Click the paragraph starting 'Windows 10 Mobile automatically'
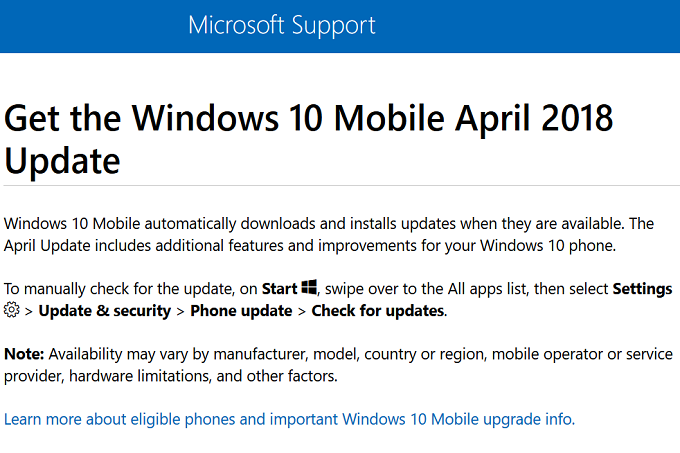 [329, 235]
